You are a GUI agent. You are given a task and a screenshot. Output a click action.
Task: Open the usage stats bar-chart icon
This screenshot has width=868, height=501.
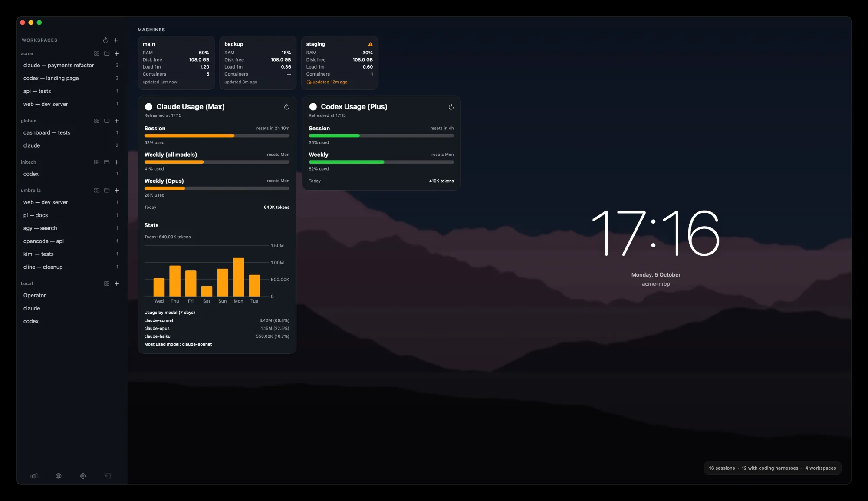click(x=34, y=476)
